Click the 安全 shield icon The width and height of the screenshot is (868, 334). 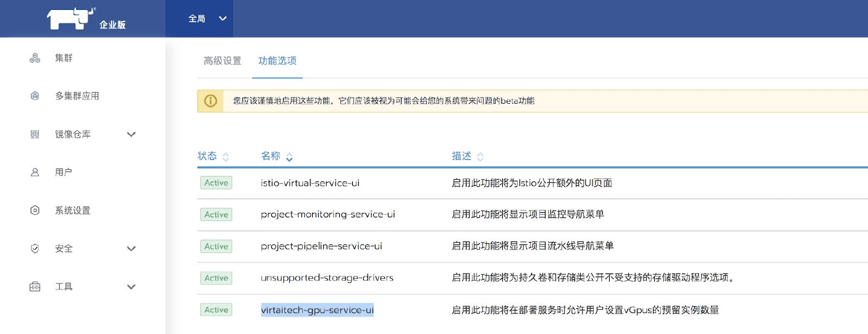[35, 249]
